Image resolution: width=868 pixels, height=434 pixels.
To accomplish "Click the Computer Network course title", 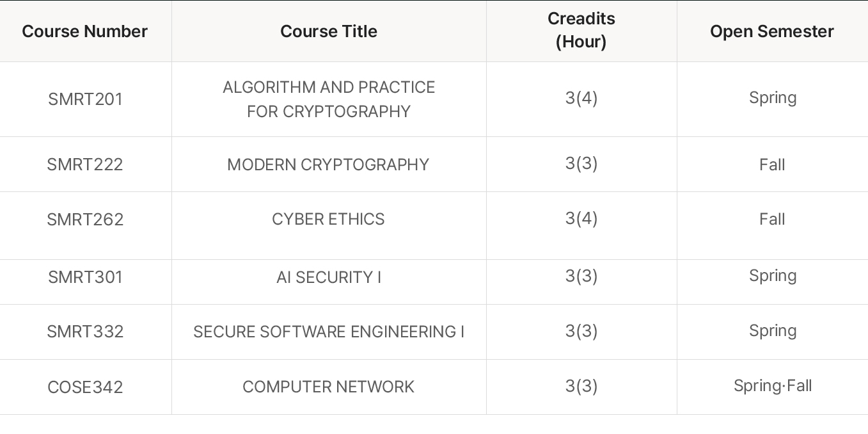I will click(x=329, y=387).
